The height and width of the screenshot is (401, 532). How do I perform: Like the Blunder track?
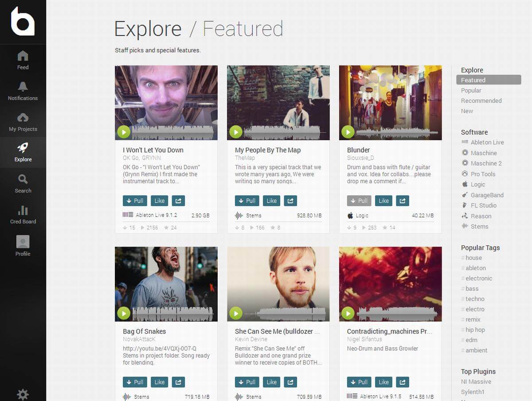[x=383, y=200]
